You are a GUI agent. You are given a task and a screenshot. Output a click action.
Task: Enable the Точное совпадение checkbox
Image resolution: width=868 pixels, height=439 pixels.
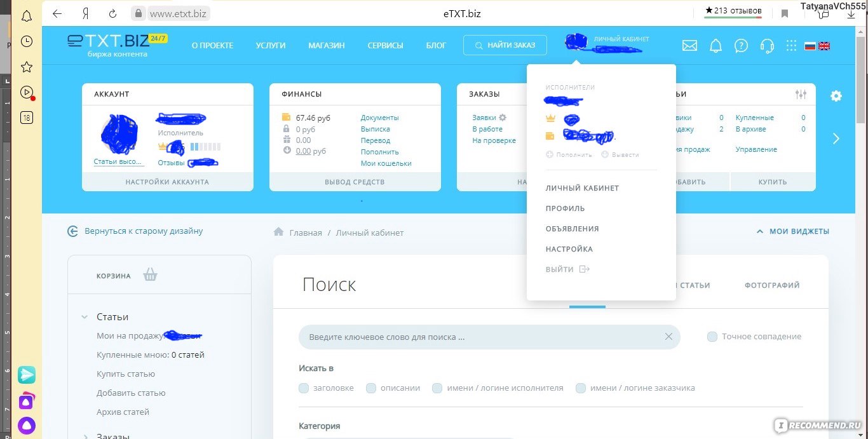(712, 337)
